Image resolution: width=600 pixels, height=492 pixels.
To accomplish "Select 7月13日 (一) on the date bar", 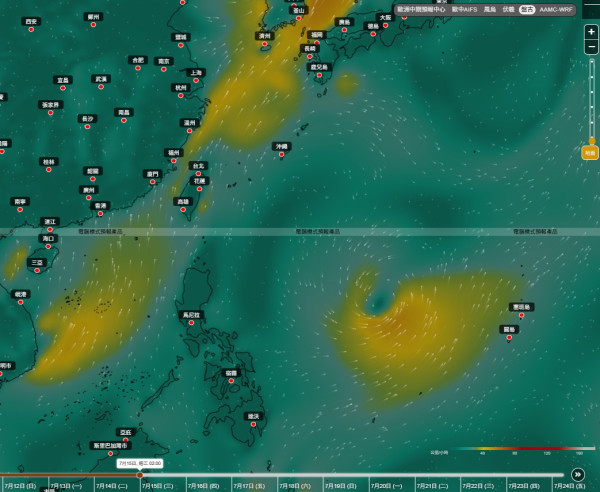I will pyautogui.click(x=66, y=486).
